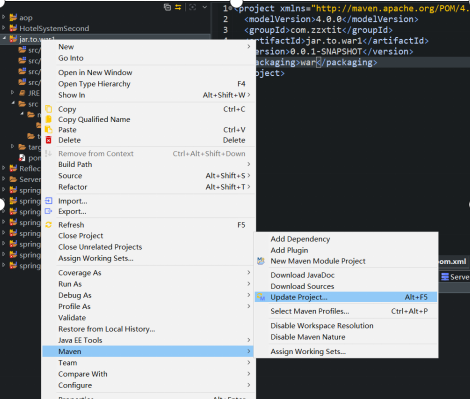Click the aop project icon
470x399 pixels.
coord(13,17)
